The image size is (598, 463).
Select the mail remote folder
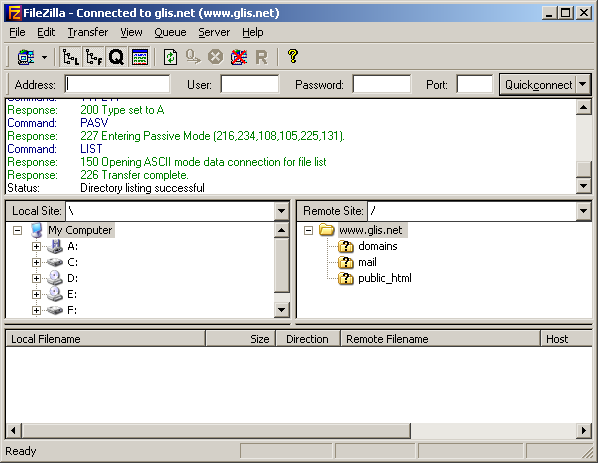(367, 262)
